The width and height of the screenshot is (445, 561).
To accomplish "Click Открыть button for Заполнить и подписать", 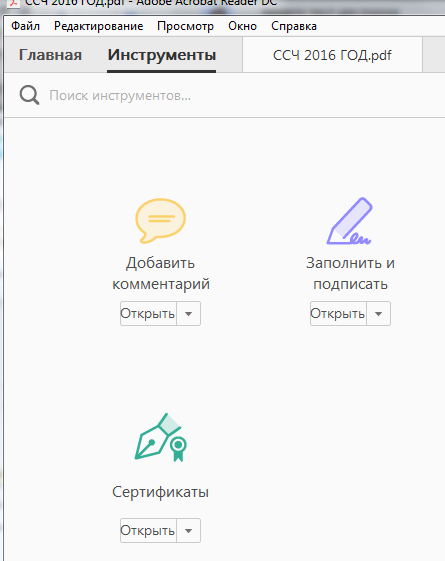I will [338, 314].
